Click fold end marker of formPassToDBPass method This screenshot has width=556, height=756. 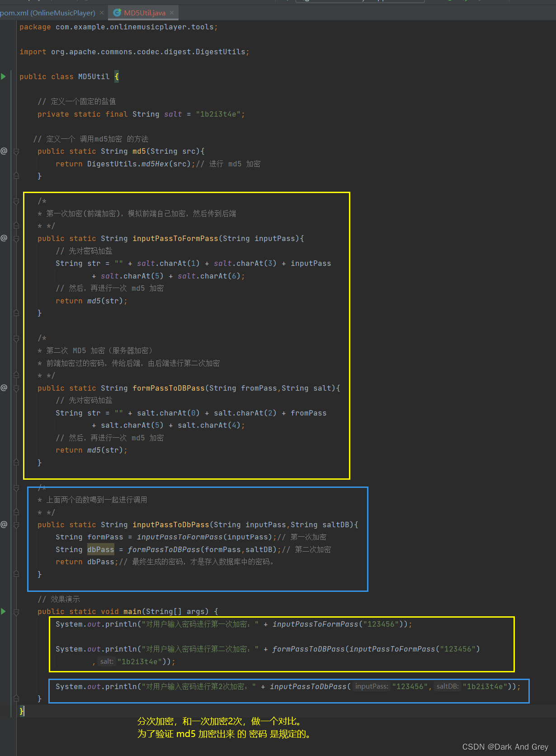16,462
